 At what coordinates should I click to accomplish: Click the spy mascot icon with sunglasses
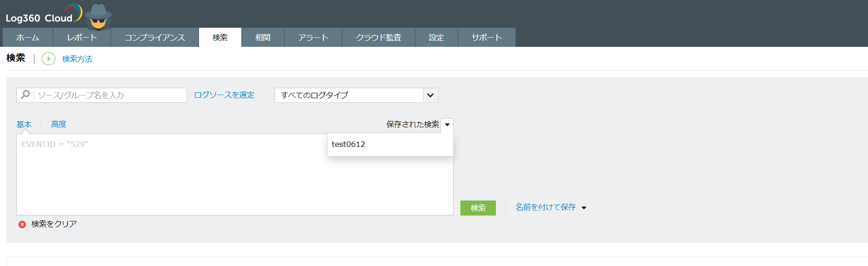click(98, 16)
